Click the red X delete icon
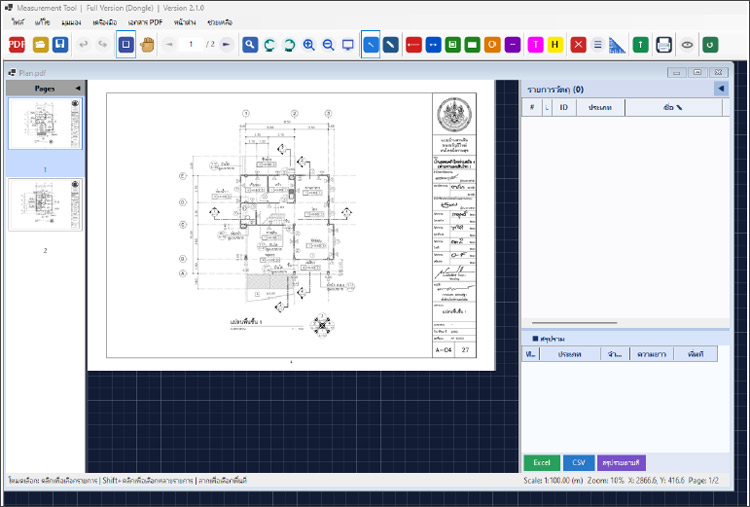 (578, 44)
